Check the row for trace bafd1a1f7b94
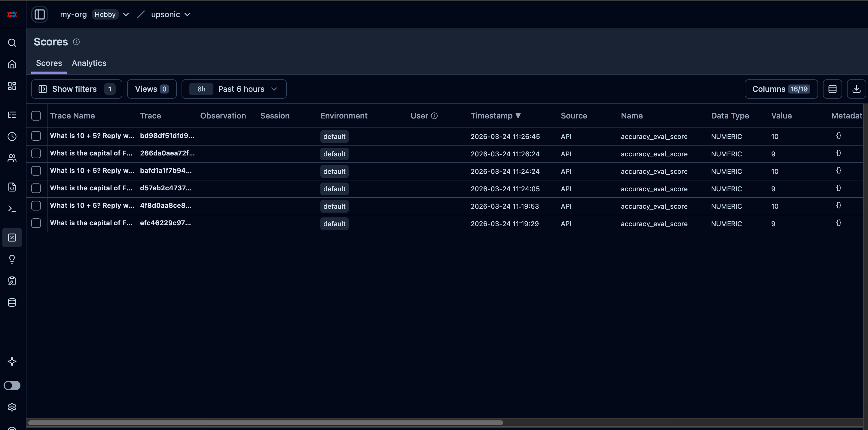Screen dimensions: 868x430 (36, 171)
